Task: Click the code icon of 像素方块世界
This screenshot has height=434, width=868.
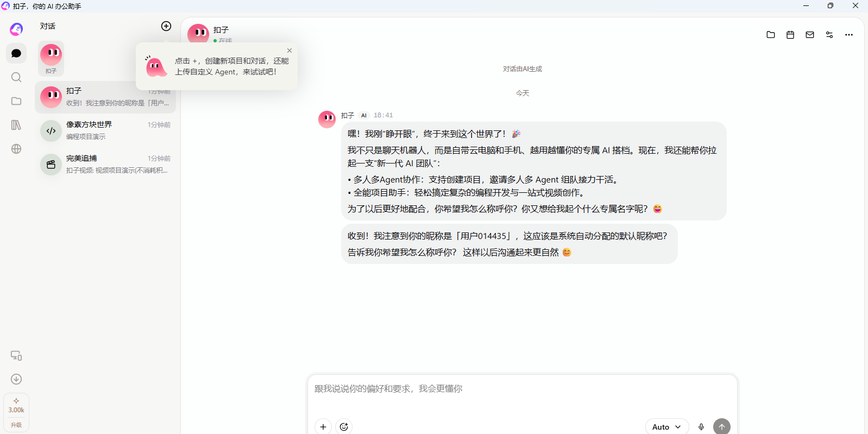Action: [x=51, y=131]
